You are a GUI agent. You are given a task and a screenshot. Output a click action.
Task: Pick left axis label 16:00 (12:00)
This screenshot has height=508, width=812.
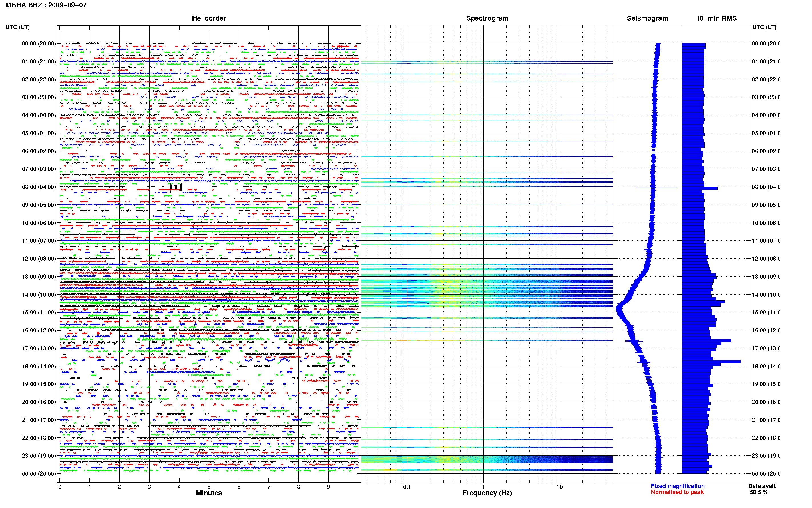coord(39,330)
